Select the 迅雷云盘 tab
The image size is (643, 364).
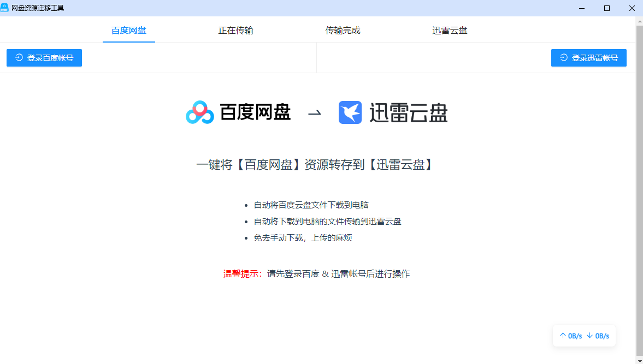[449, 31]
